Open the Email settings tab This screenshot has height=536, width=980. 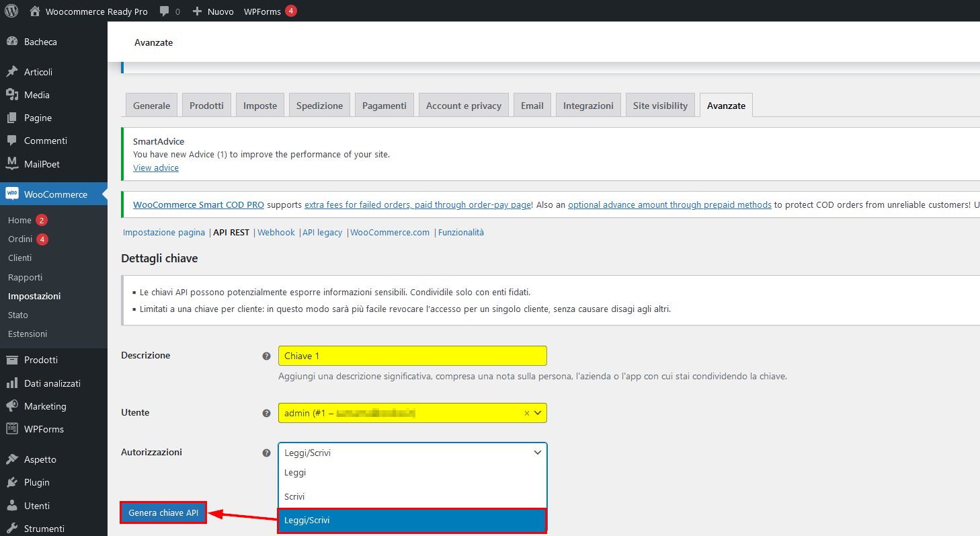(532, 106)
